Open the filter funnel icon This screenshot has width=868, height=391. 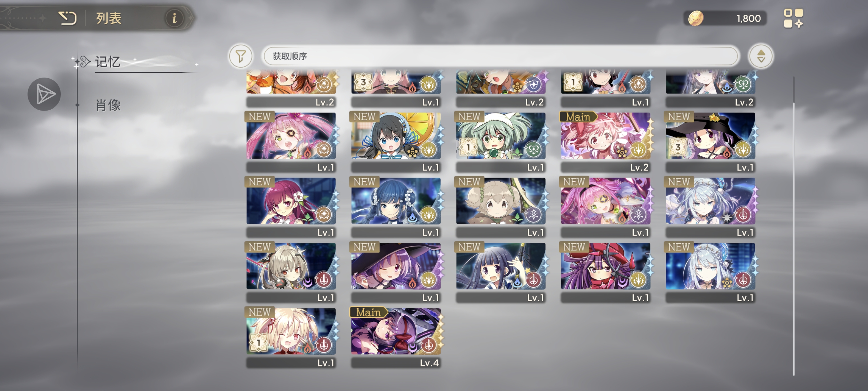(241, 56)
